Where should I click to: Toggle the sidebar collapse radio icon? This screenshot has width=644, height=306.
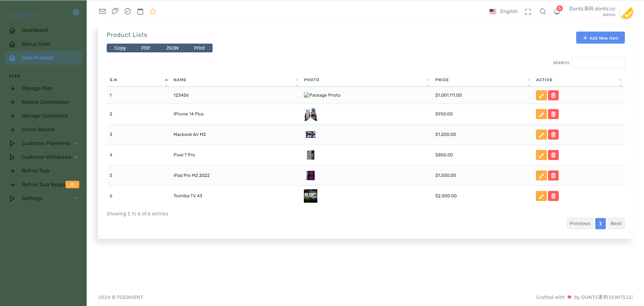(x=76, y=12)
